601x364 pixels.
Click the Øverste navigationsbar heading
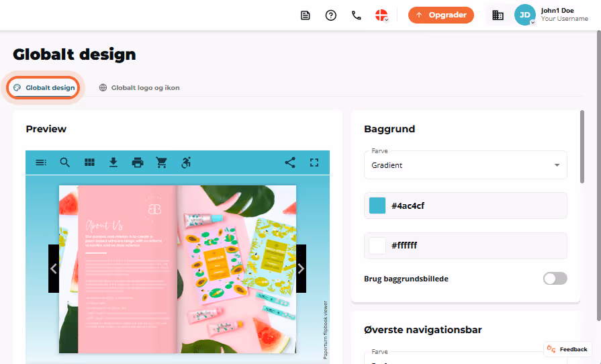point(423,330)
